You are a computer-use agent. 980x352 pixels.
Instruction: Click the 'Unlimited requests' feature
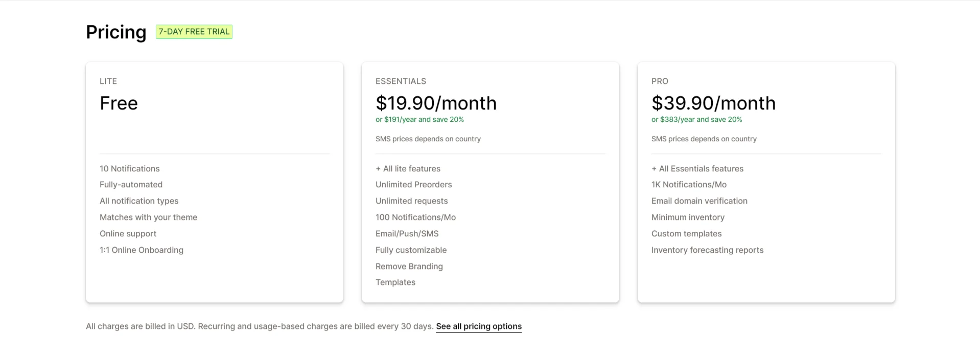[x=412, y=201]
